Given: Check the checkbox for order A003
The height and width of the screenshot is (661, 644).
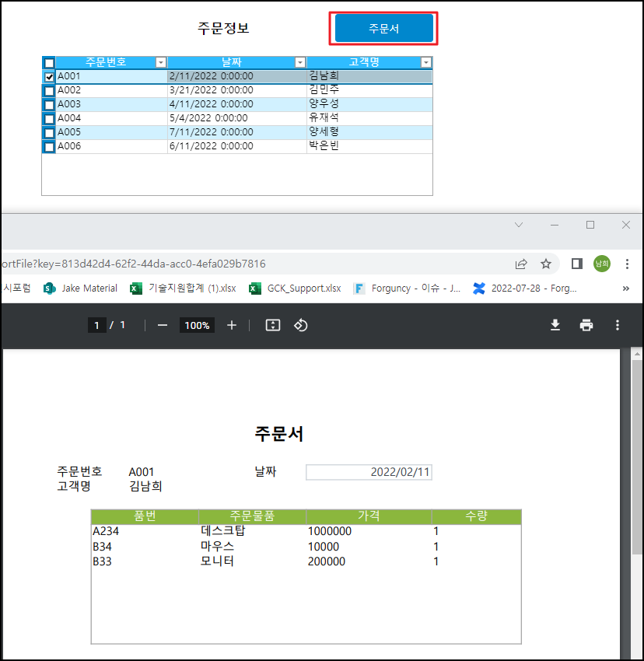Looking at the screenshot, I should coord(49,105).
